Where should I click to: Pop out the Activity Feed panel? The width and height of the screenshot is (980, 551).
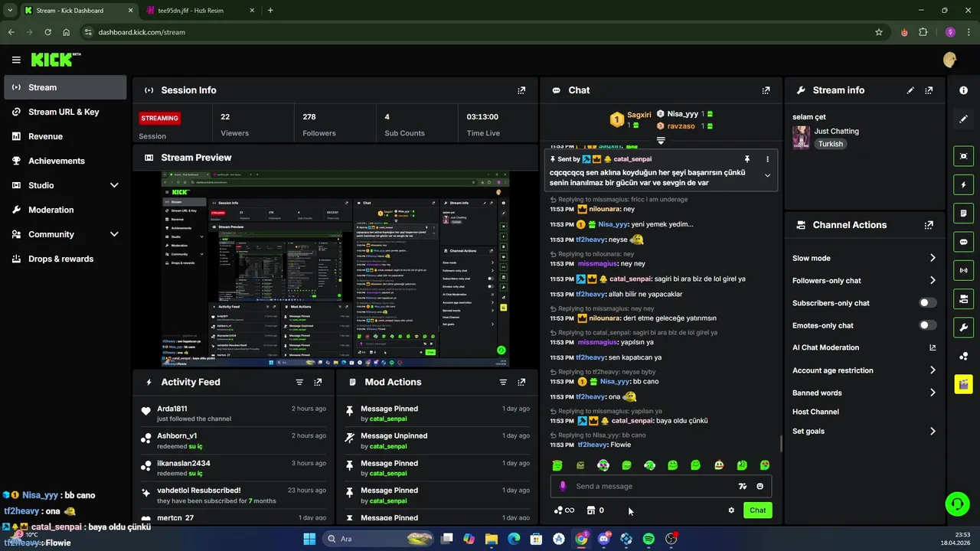point(318,382)
